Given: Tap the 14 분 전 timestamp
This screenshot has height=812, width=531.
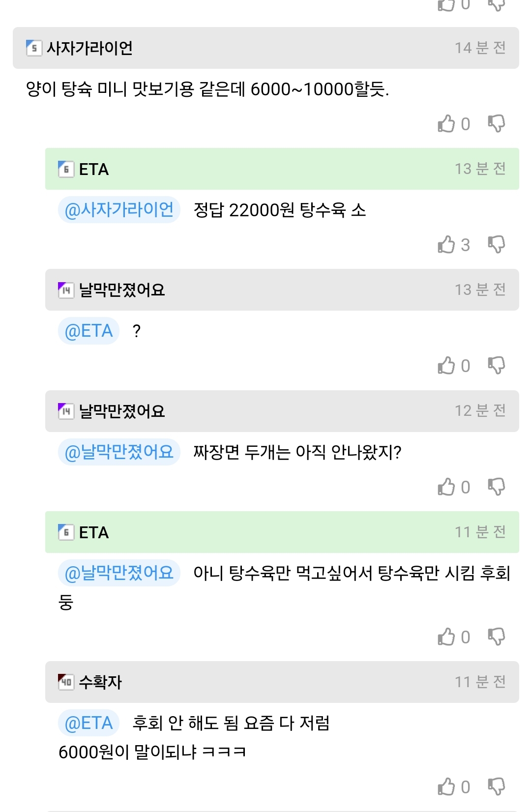Looking at the screenshot, I should point(480,48).
